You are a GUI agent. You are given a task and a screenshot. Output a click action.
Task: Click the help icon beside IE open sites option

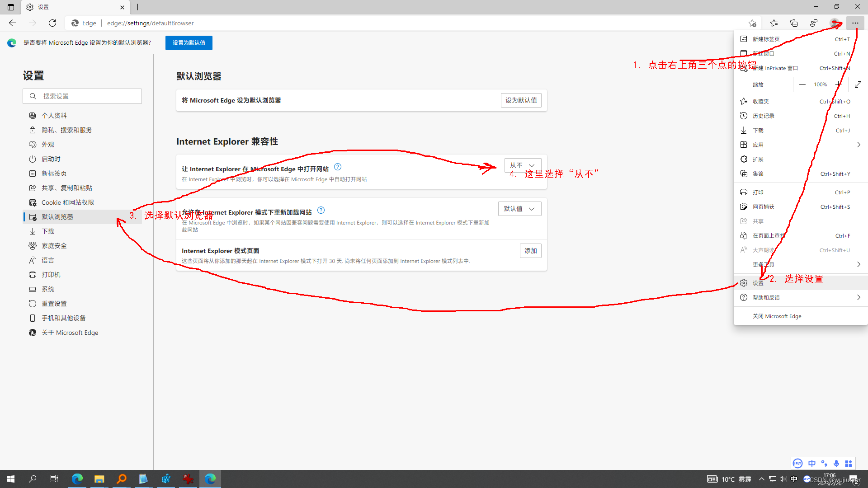click(338, 167)
